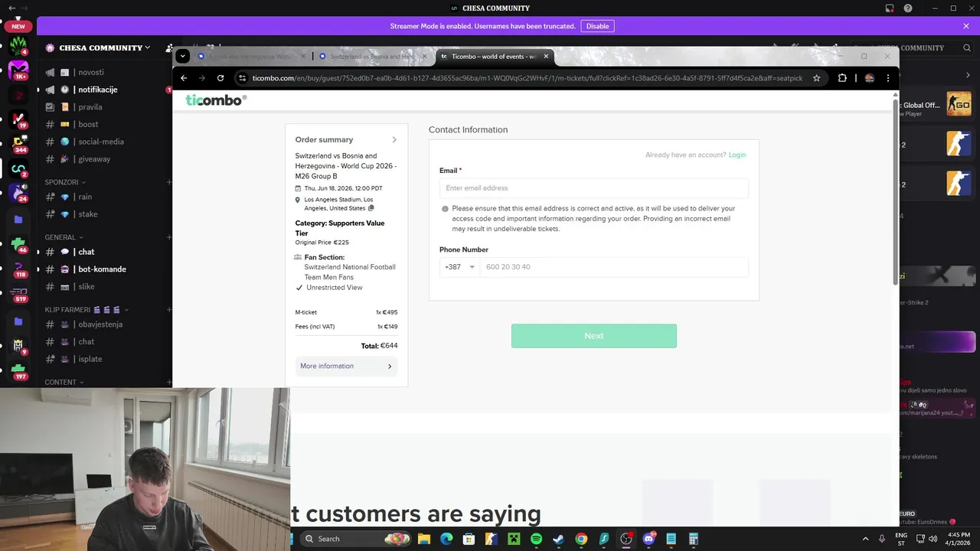Go back in the Chrome browser
980x551 pixels.
point(184,78)
